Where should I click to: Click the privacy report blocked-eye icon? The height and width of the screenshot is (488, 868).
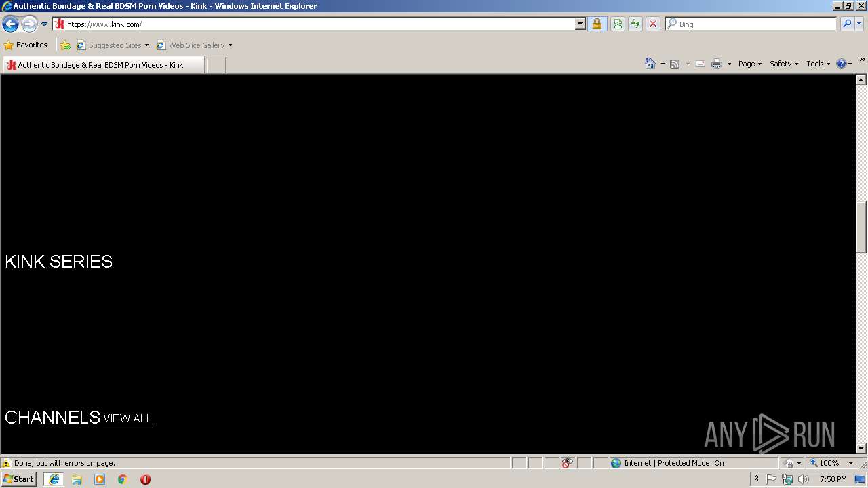coord(567,464)
